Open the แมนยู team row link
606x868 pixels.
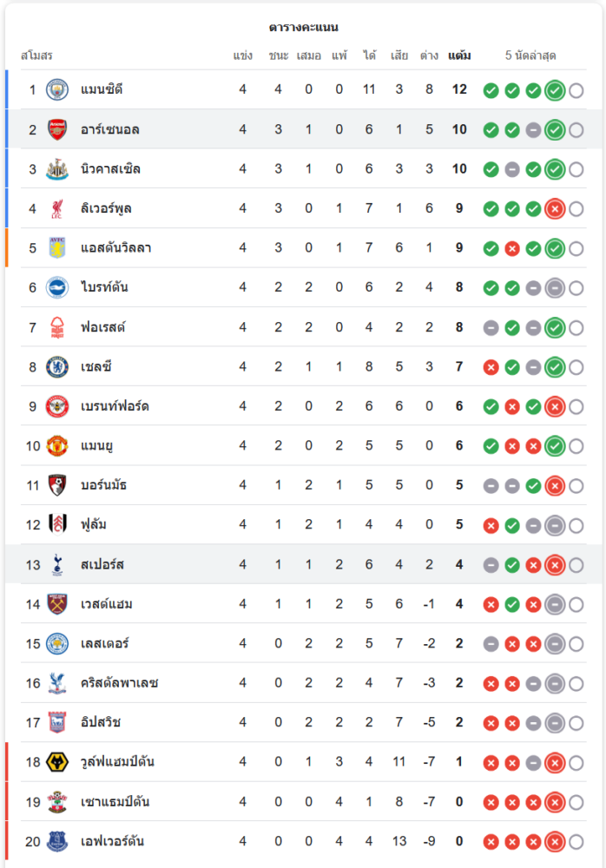[x=97, y=446]
